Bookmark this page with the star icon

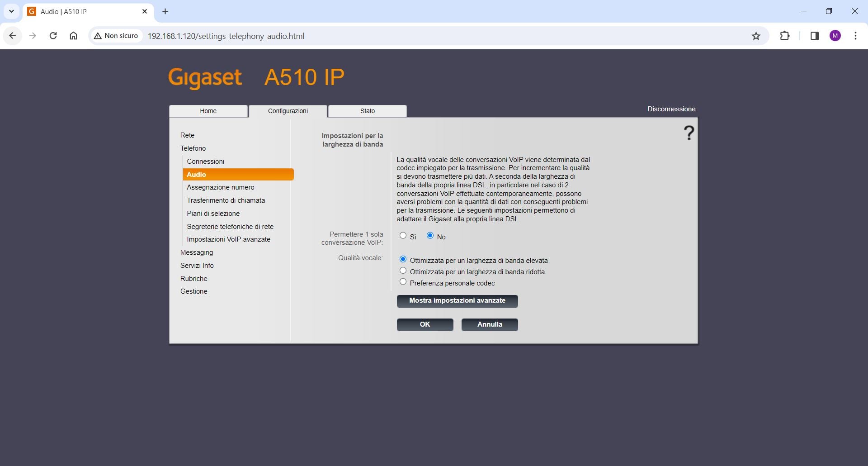point(756,36)
